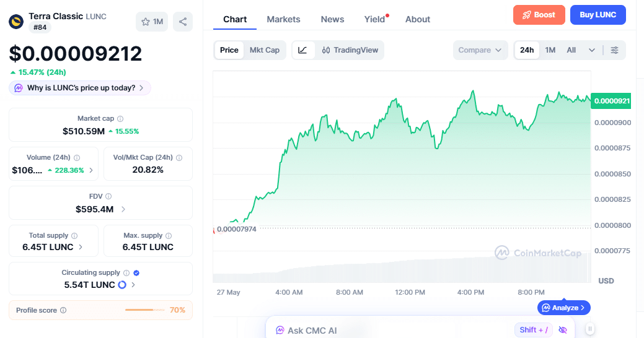Click the 6.45T LUNC Max. supply value
This screenshot has width=644, height=338.
click(148, 247)
